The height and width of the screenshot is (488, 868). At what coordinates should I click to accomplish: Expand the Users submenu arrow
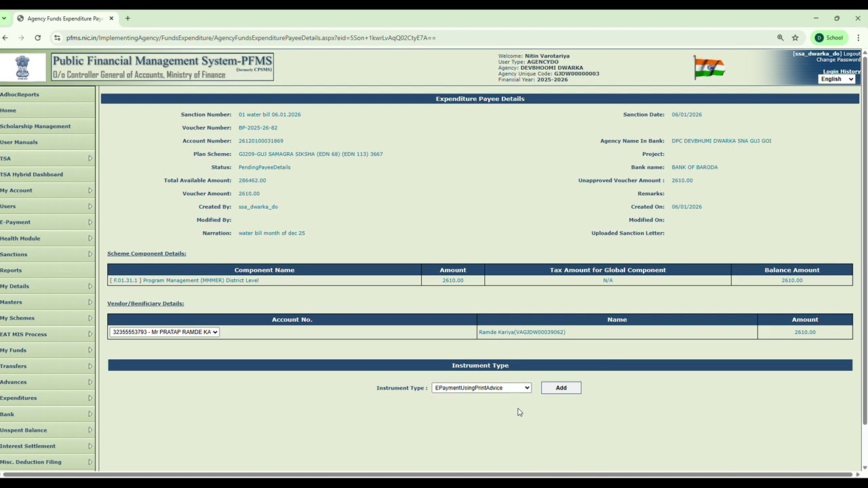pyautogui.click(x=90, y=206)
